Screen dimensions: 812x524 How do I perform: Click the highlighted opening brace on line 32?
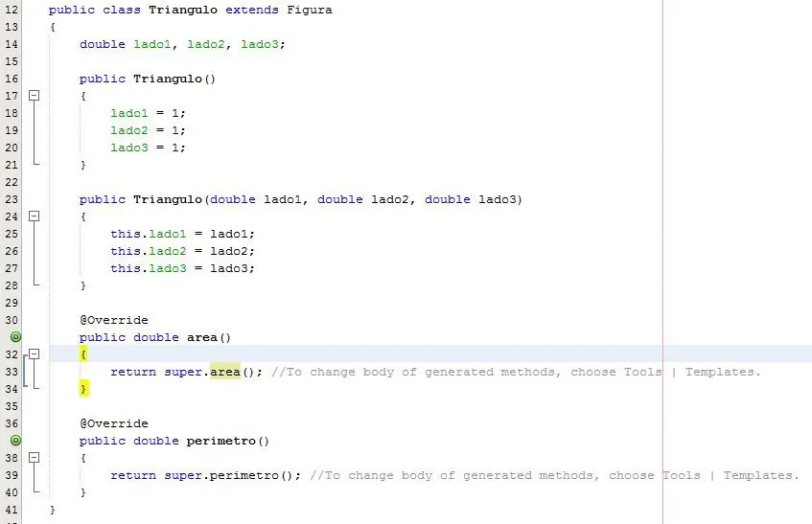83,354
